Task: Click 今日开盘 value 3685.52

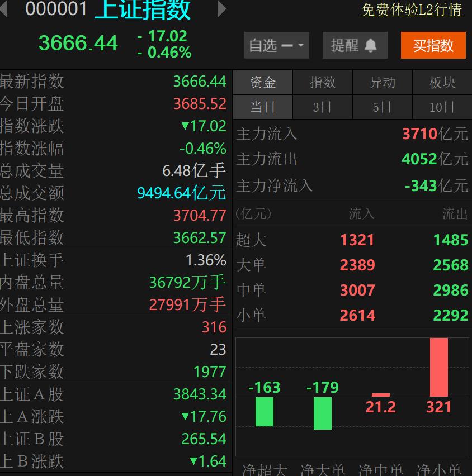Action: point(200,104)
